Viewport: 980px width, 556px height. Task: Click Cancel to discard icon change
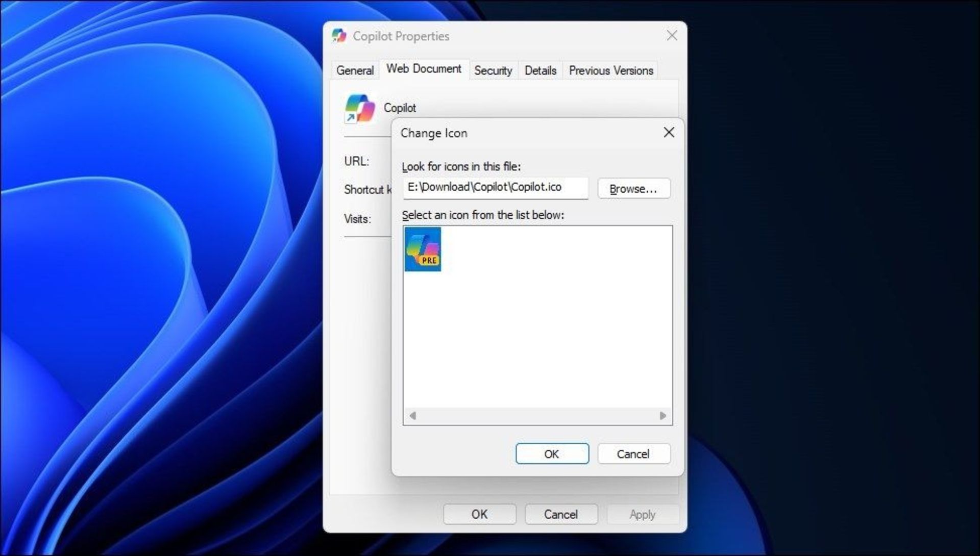(633, 454)
